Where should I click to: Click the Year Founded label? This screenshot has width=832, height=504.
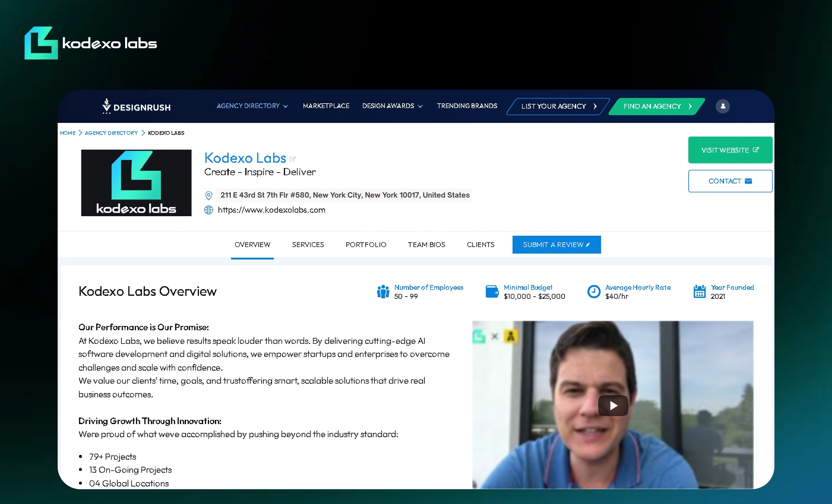(x=732, y=288)
